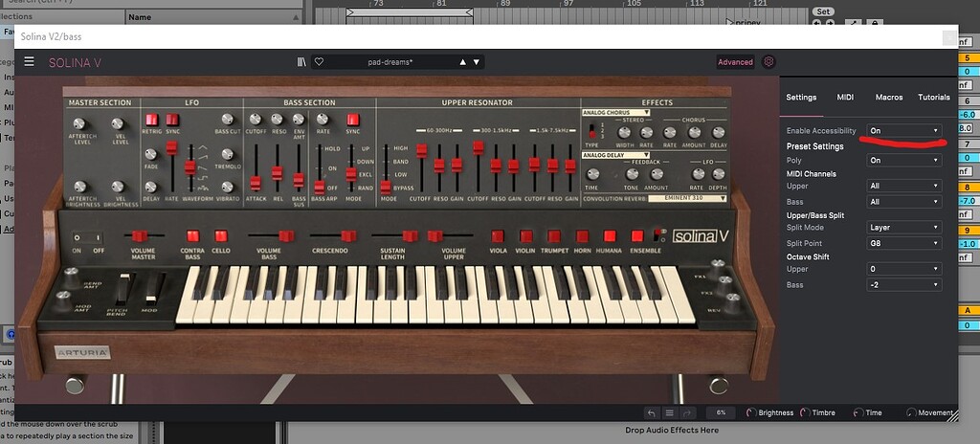The width and height of the screenshot is (980, 444).
Task: Switch to the Macros tab
Action: tap(889, 97)
